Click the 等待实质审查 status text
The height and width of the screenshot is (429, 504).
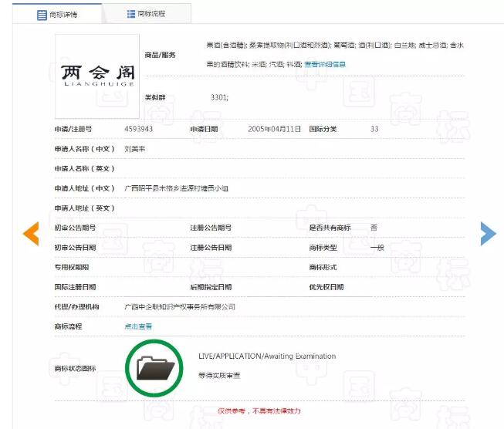pyautogui.click(x=219, y=375)
